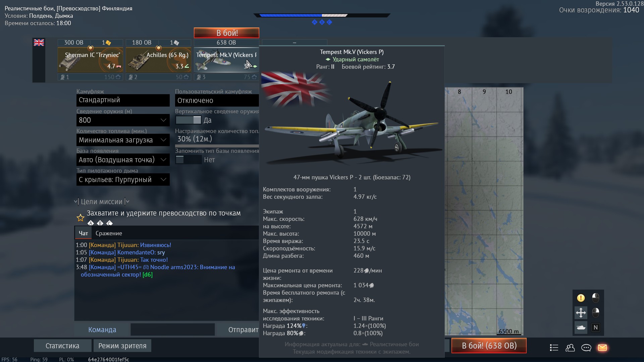Toggle remember spawn base type switch
This screenshot has width=644, height=362.
pos(189,160)
